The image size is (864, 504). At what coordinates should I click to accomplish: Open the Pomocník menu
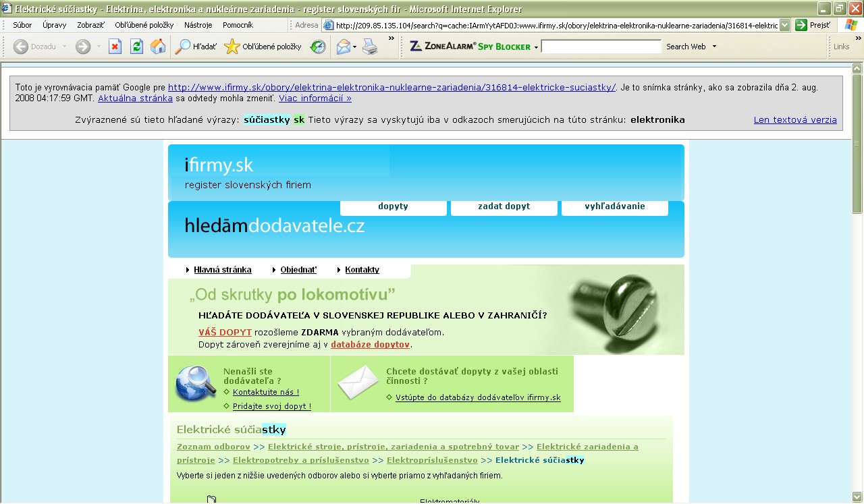[238, 25]
